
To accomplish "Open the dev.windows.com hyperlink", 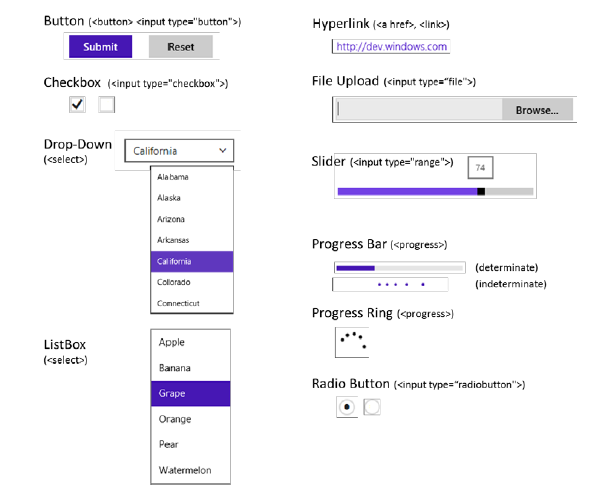I will [x=392, y=47].
